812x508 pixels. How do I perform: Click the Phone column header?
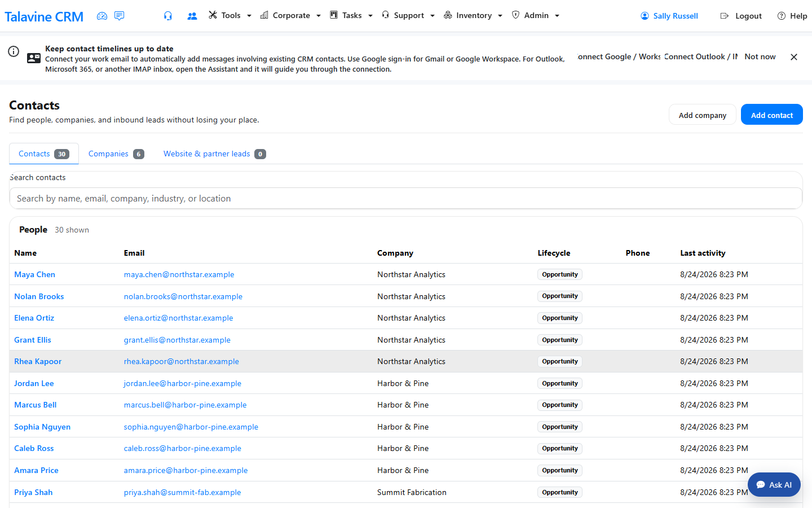638,253
